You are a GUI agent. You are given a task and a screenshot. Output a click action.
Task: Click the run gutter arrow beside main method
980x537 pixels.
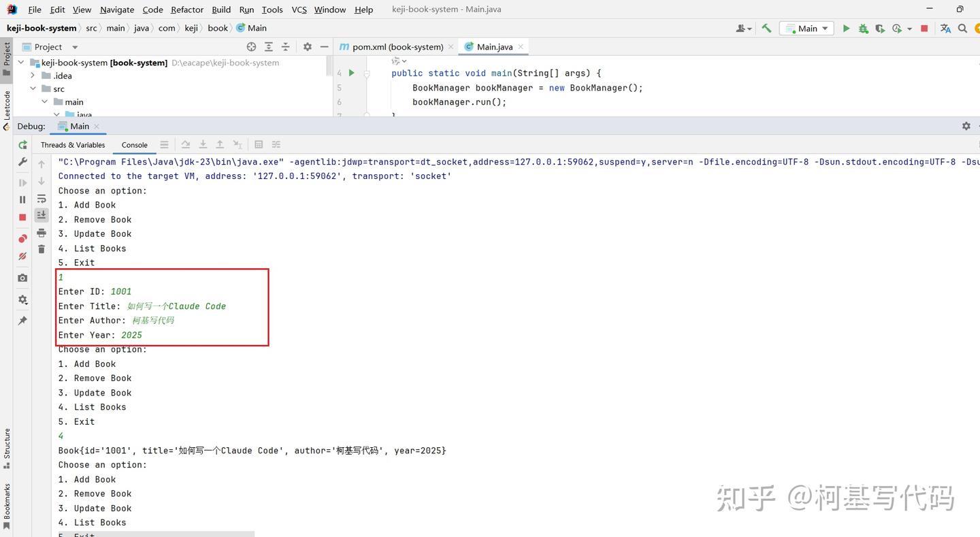pos(351,73)
